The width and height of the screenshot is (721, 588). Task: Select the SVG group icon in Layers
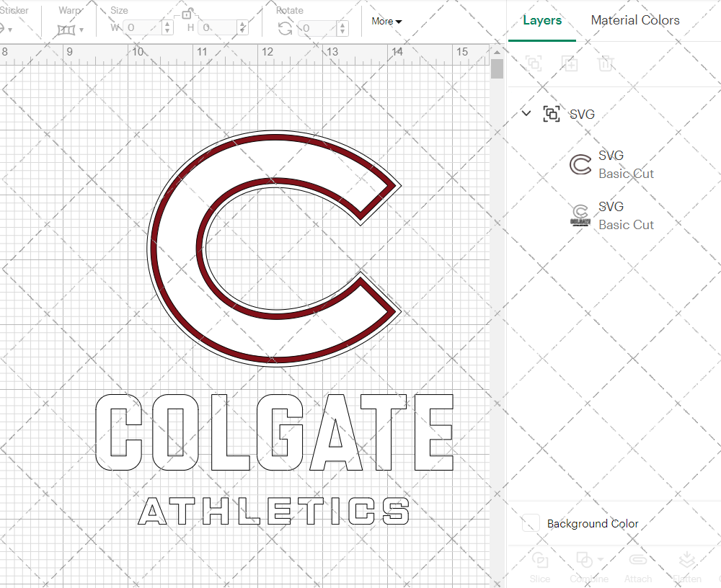(552, 114)
